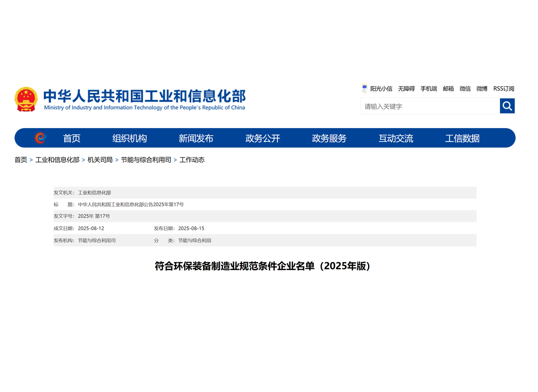
Task: Click the 微信 link in header
Action: tap(465, 89)
